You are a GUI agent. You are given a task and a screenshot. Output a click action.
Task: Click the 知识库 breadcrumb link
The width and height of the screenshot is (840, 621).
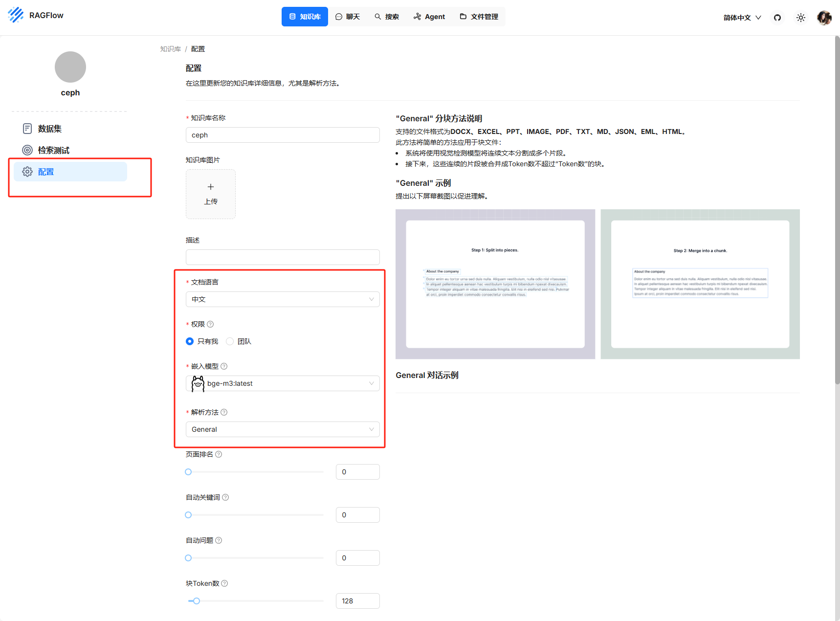coord(171,49)
